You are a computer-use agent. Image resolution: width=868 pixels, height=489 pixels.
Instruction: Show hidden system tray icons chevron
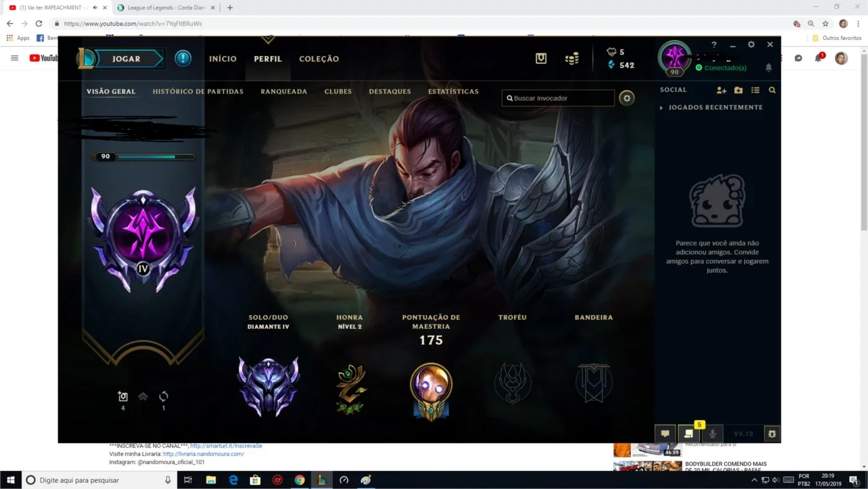(754, 480)
